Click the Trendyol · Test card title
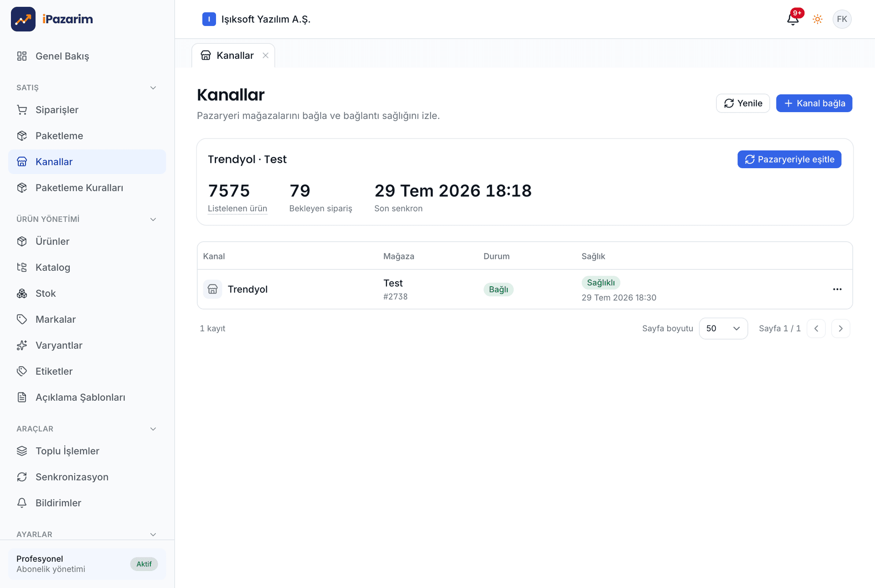The width and height of the screenshot is (875, 588). tap(247, 160)
